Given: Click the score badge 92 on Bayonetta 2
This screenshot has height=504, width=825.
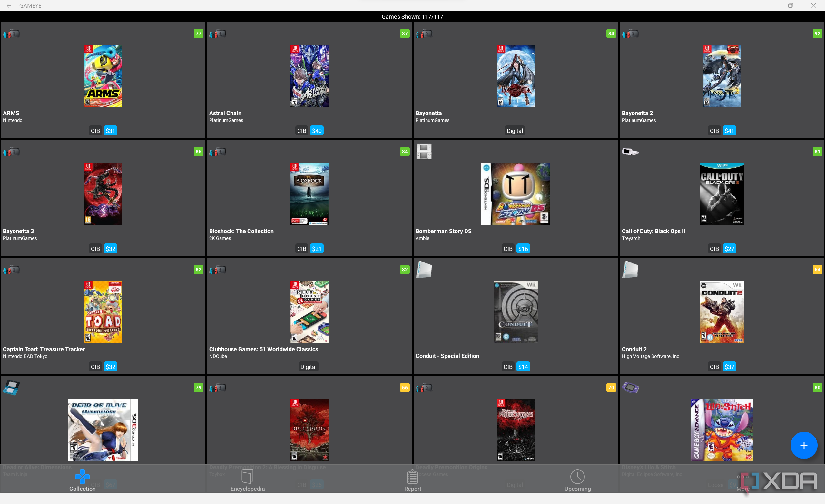Looking at the screenshot, I should click(817, 34).
